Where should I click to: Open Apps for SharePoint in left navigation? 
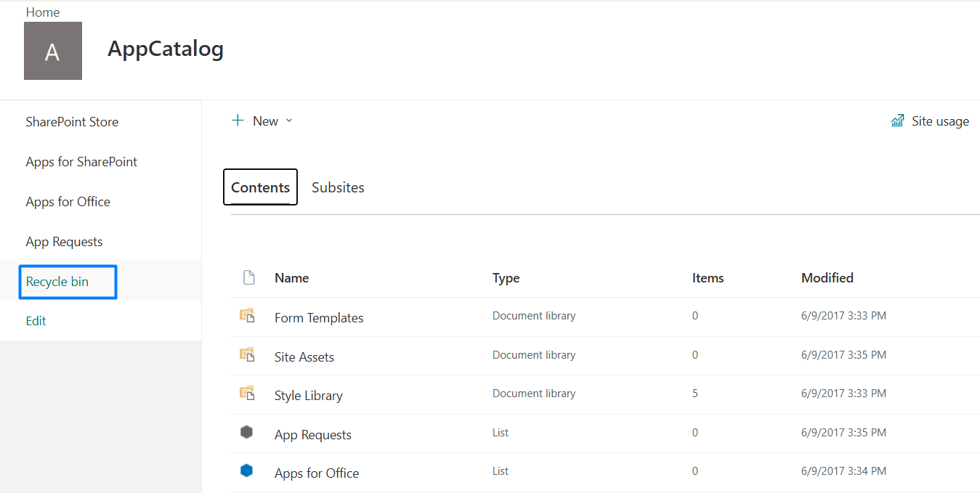coord(81,162)
